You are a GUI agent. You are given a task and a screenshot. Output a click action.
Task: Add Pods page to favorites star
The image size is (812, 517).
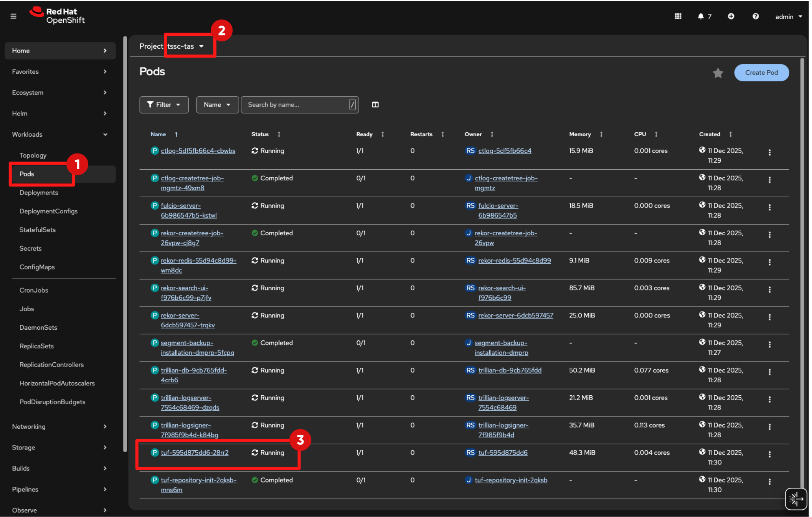(718, 73)
